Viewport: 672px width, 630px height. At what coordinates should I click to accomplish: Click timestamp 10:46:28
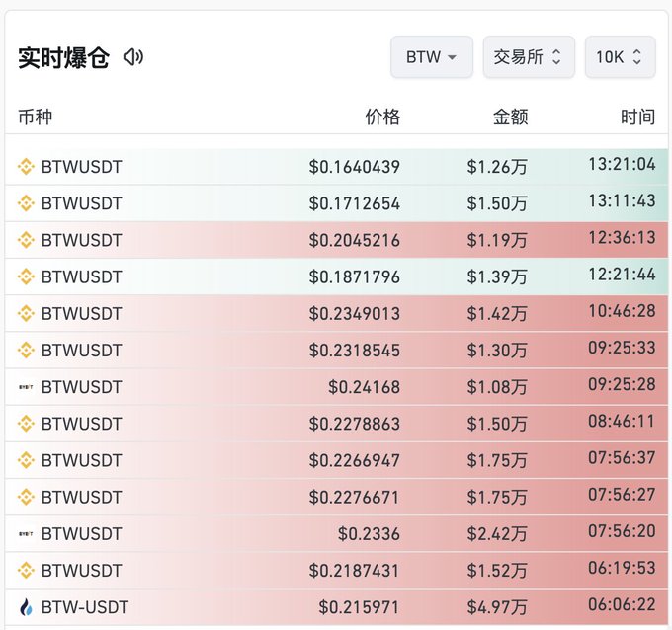(622, 311)
